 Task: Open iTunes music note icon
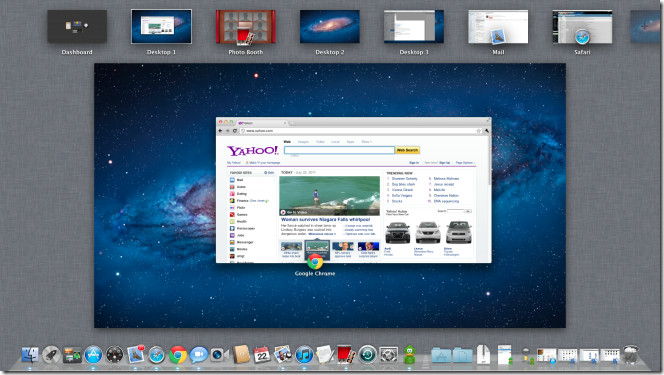[304, 355]
